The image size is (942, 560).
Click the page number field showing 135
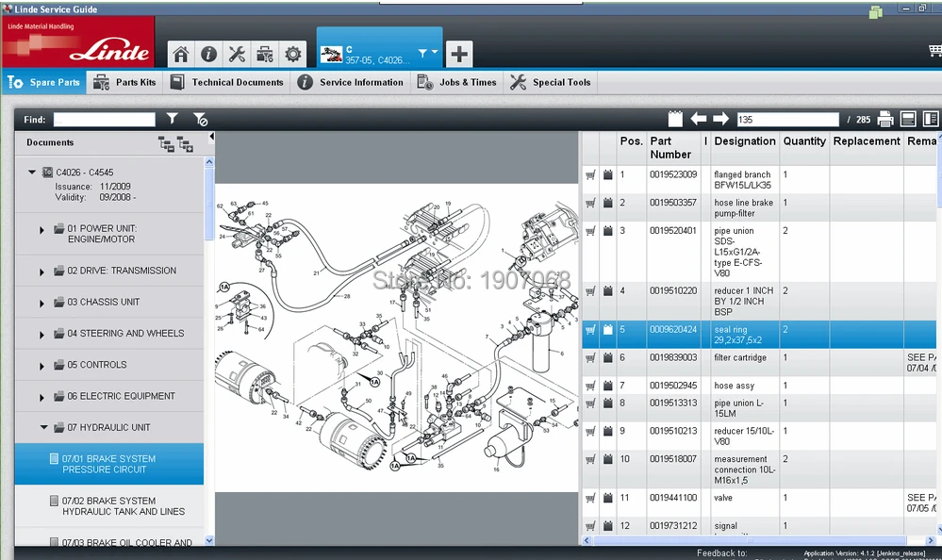[x=787, y=120]
